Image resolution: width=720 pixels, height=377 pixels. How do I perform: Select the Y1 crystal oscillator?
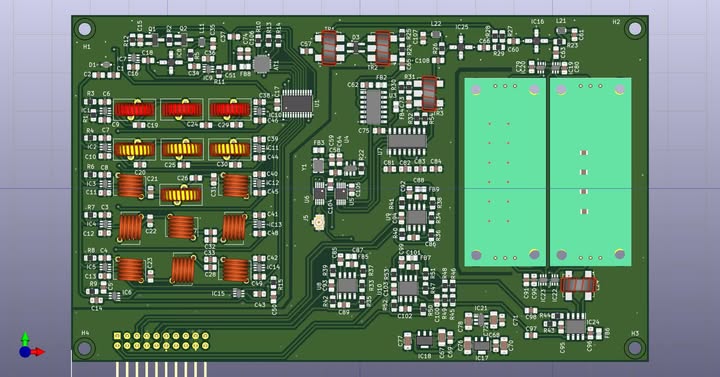(318, 165)
